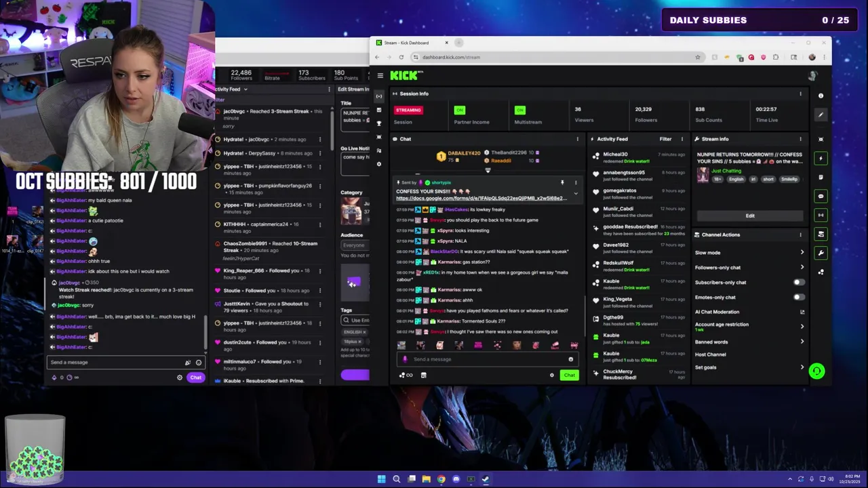The image size is (868, 488).
Task: Open the docs.google.com forms link
Action: [x=481, y=198]
